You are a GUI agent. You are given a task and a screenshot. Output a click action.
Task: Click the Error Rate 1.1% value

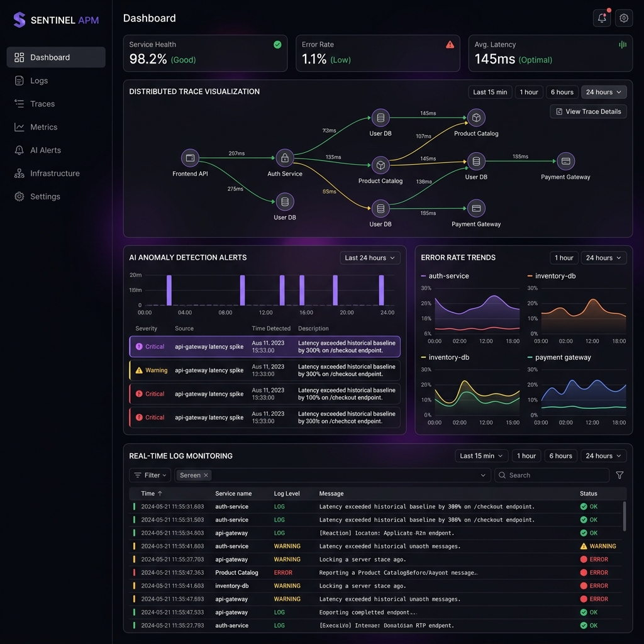314,59
